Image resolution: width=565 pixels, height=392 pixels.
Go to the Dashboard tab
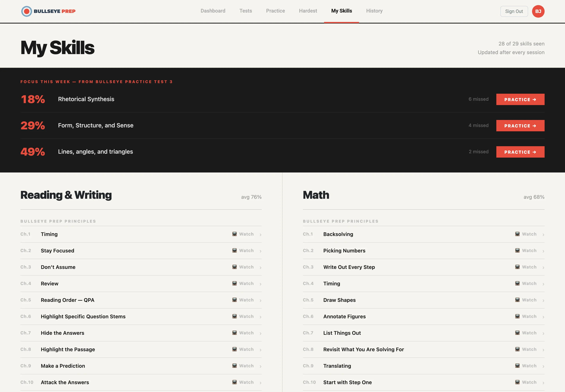[x=213, y=11]
